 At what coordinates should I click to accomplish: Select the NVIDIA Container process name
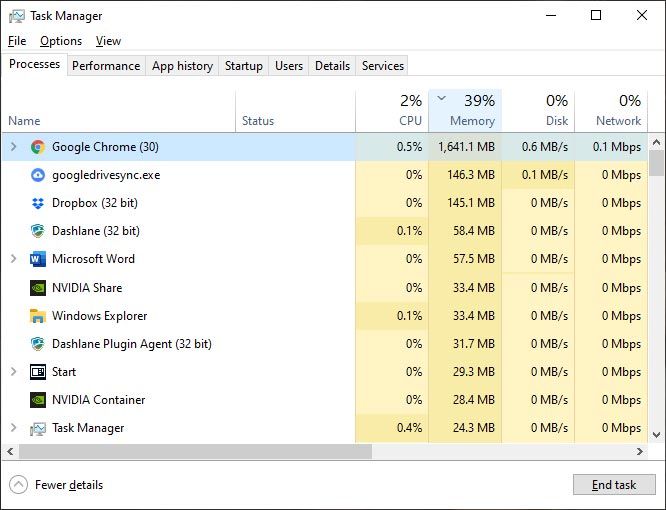click(x=99, y=400)
